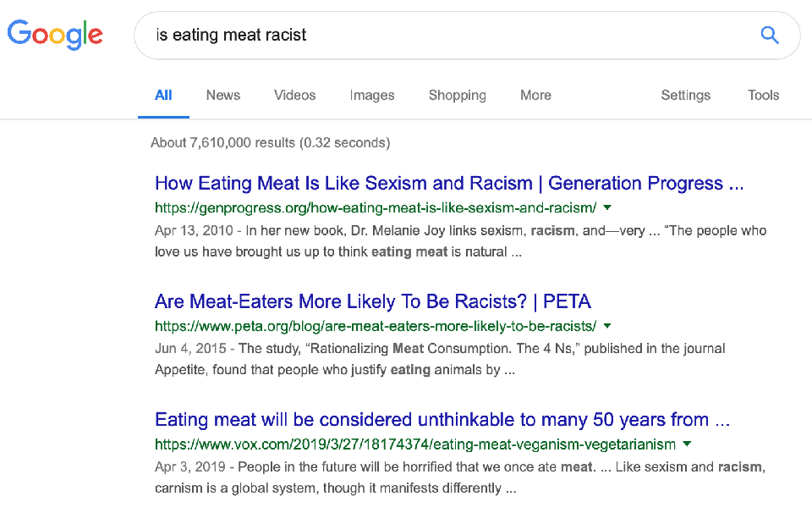Click the Google logo
The height and width of the screenshot is (513, 812).
[x=55, y=35]
